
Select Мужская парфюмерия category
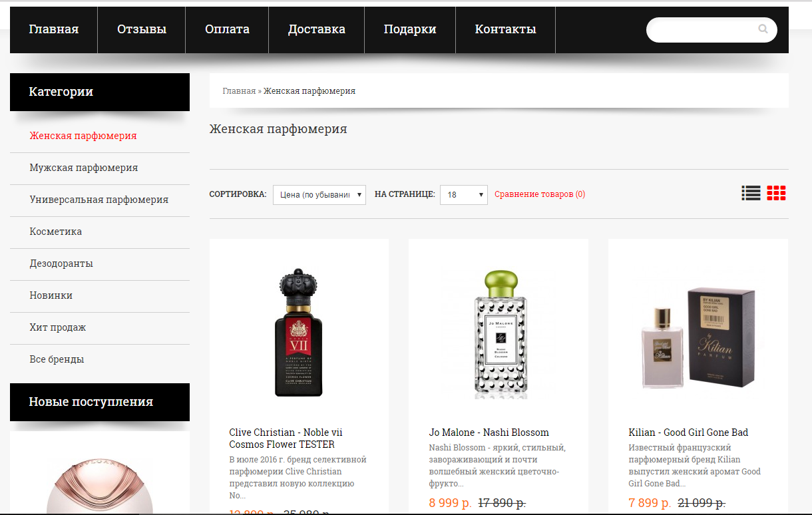pyautogui.click(x=84, y=168)
